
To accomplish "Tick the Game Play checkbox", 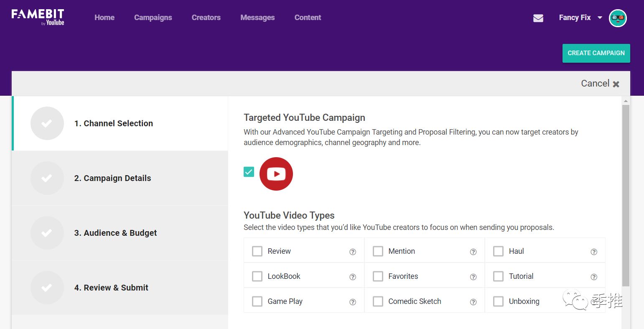I will (257, 301).
